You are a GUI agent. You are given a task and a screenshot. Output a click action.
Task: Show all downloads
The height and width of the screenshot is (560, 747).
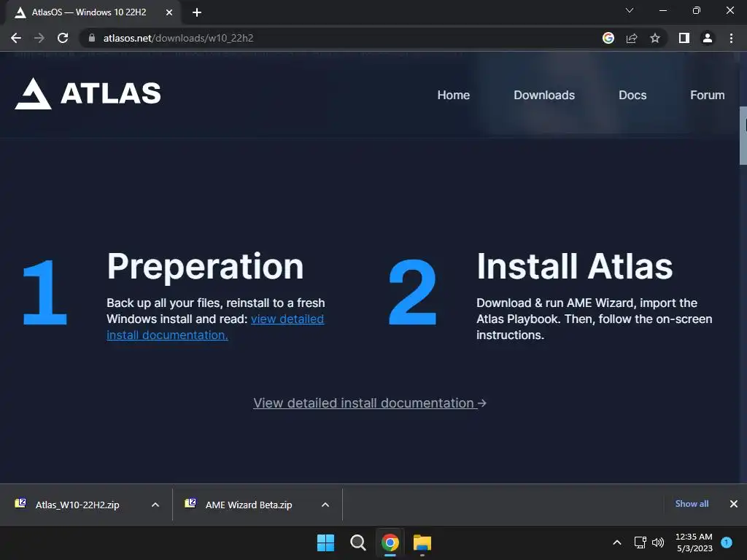click(692, 504)
